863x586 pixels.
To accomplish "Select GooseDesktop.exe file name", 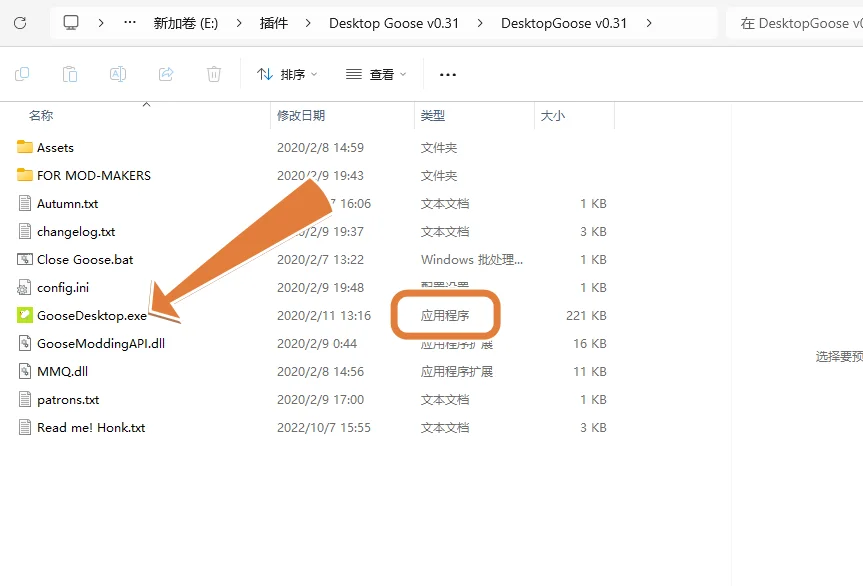I will coord(92,316).
